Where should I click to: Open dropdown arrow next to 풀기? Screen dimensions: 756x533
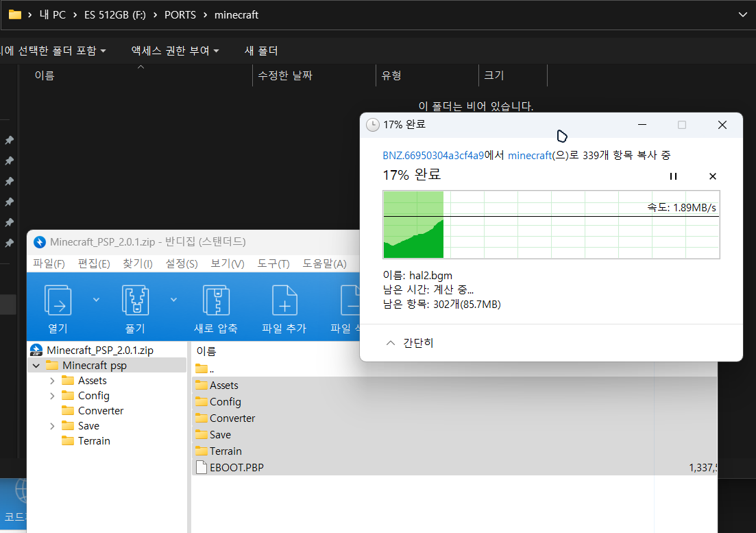[x=173, y=300]
